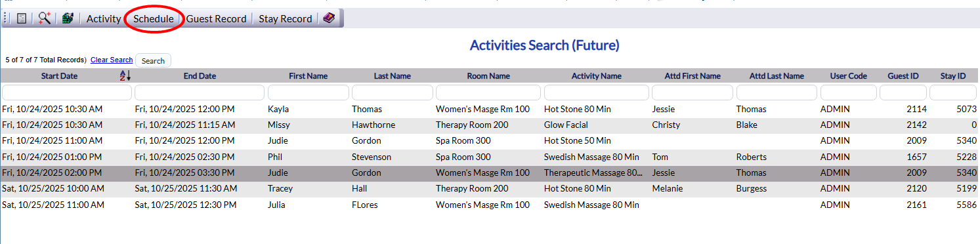Open the magnifier new search icon

[x=45, y=19]
